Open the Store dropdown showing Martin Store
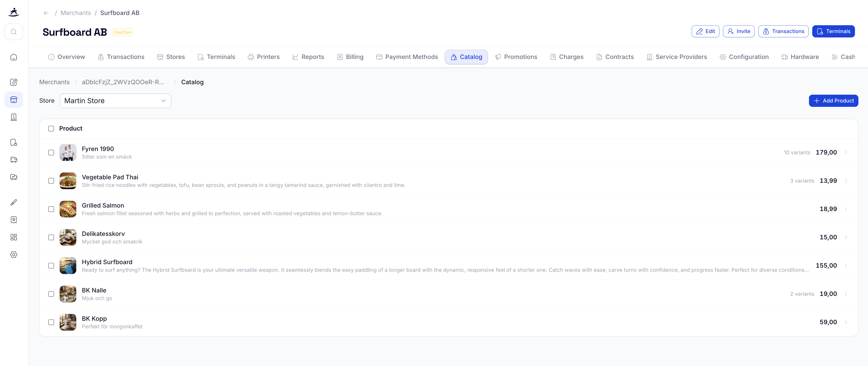Viewport: 868px width, 366px height. click(115, 101)
